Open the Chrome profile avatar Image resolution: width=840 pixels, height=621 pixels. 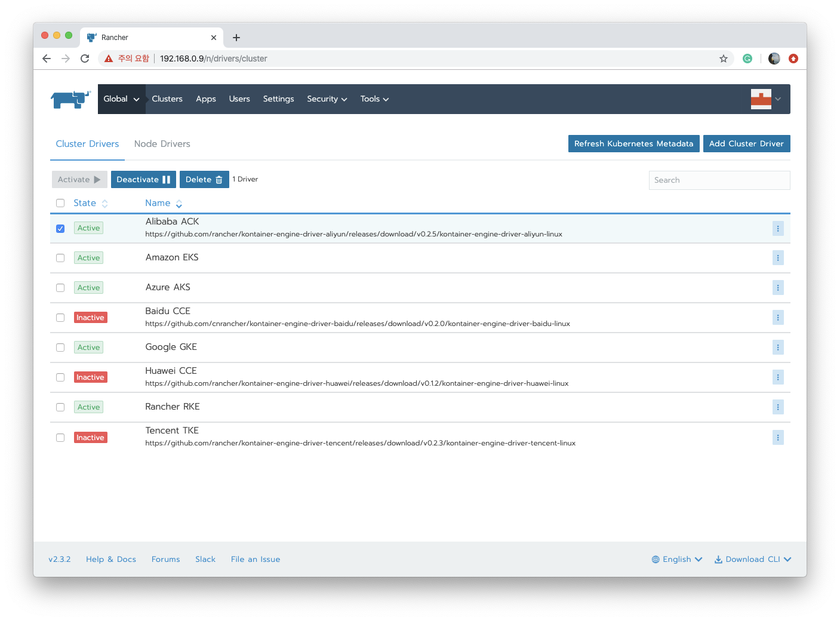774,59
